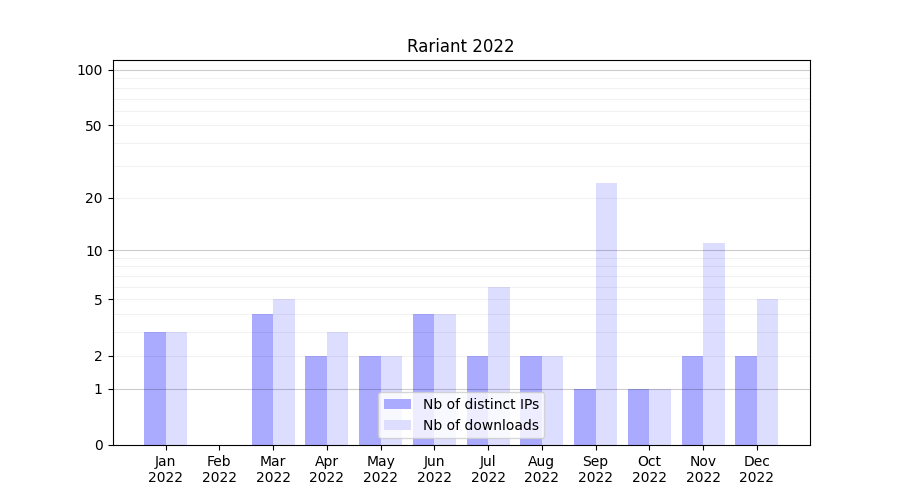Click the 20 tick label on y-axis
The height and width of the screenshot is (500, 900).
click(94, 198)
